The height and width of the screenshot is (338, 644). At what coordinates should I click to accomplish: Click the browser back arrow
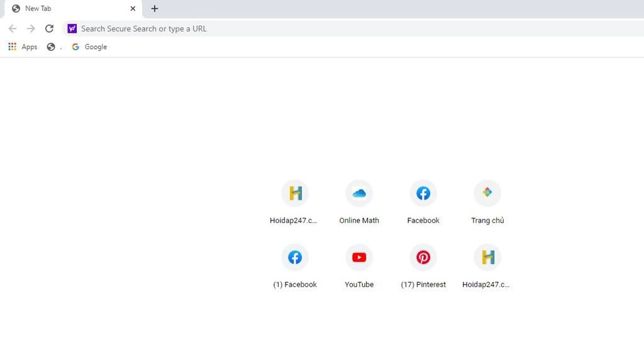tap(13, 29)
